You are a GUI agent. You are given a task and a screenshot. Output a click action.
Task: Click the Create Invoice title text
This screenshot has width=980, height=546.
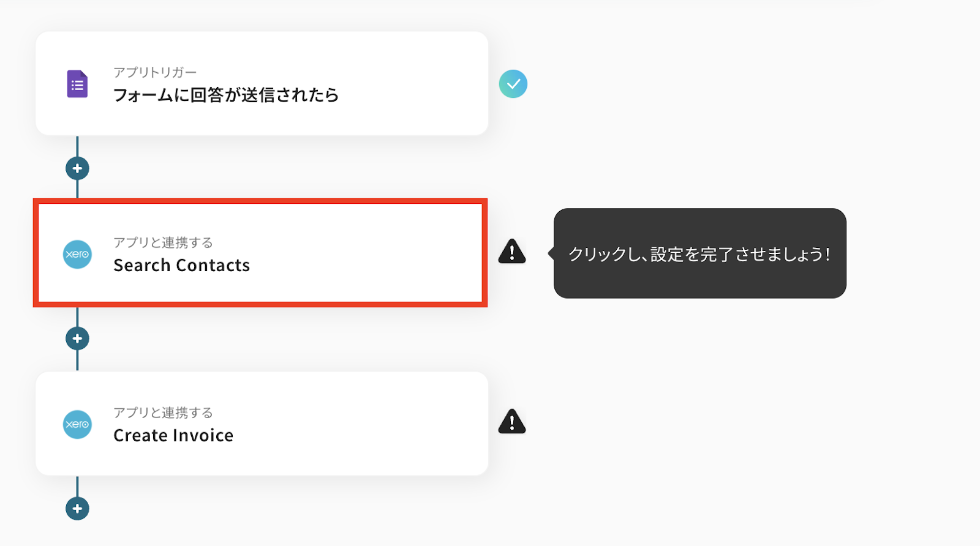pyautogui.click(x=173, y=435)
